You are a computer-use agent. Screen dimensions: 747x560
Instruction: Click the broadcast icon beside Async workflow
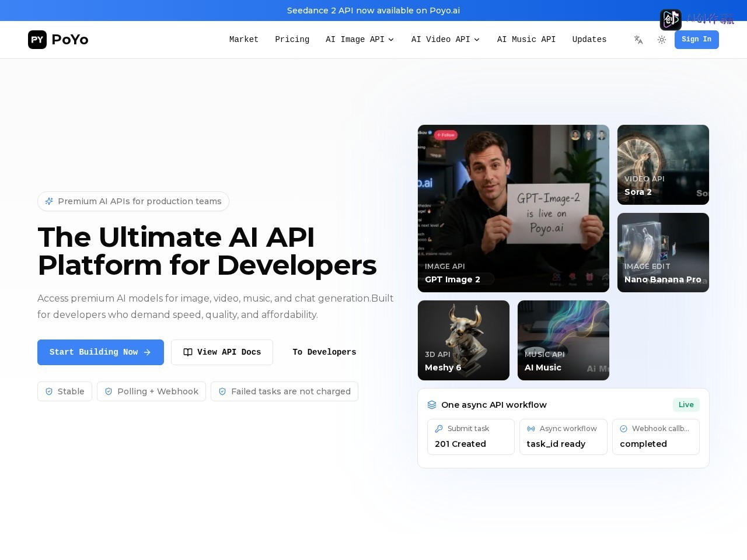pos(531,429)
